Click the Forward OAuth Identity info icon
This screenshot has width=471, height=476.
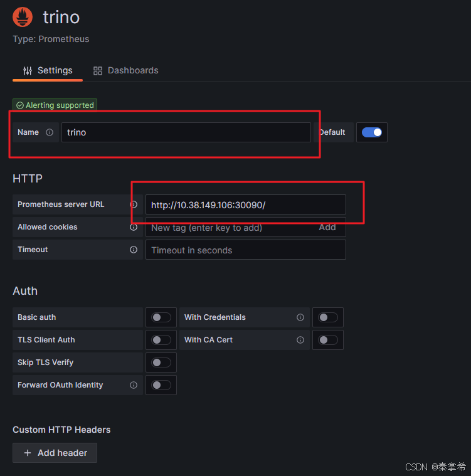click(134, 385)
